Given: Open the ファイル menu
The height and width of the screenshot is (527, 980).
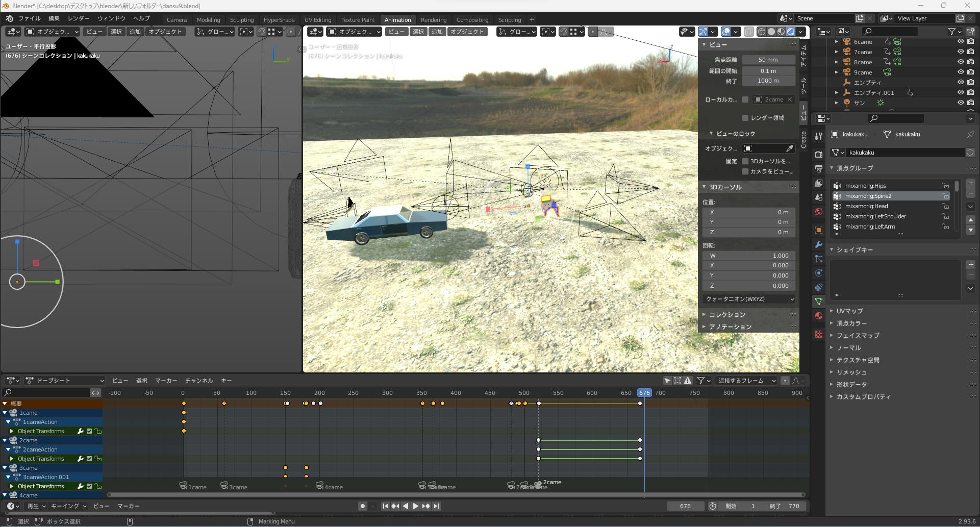Looking at the screenshot, I should 29,18.
